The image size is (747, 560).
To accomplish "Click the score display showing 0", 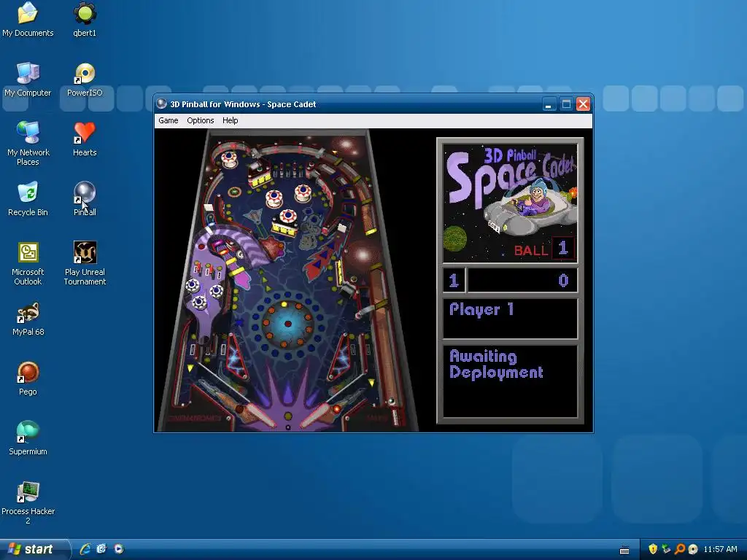I will (522, 281).
